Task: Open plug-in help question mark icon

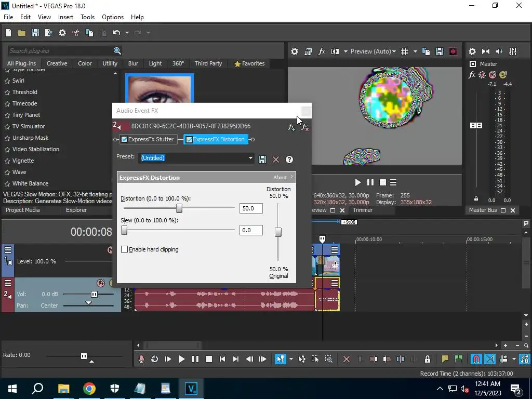Action: coord(289,159)
